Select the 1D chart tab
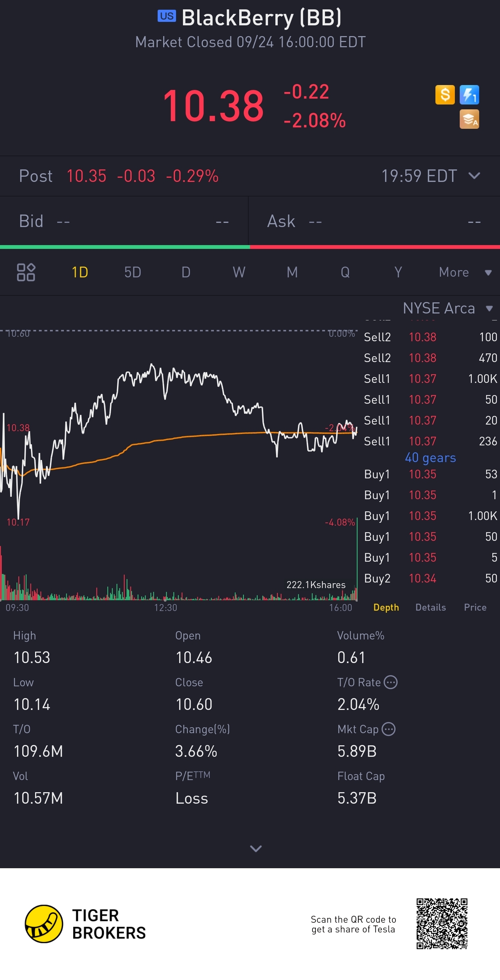Viewport: 500px width, 980px height. pyautogui.click(x=80, y=272)
